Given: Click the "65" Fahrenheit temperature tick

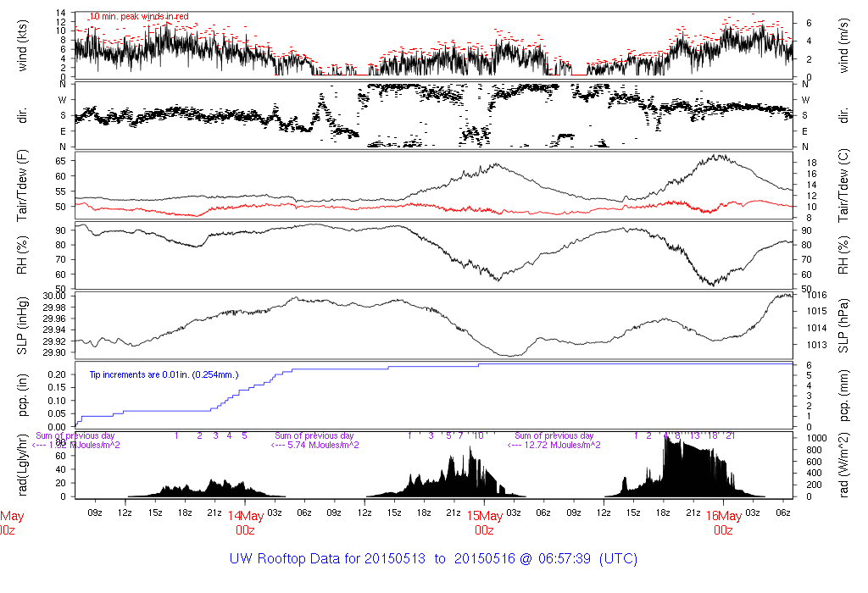Looking at the screenshot, I should [60, 161].
